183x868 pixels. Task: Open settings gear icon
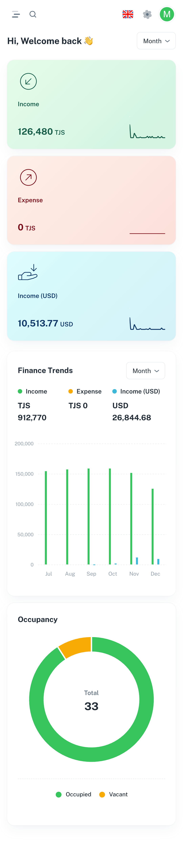147,14
